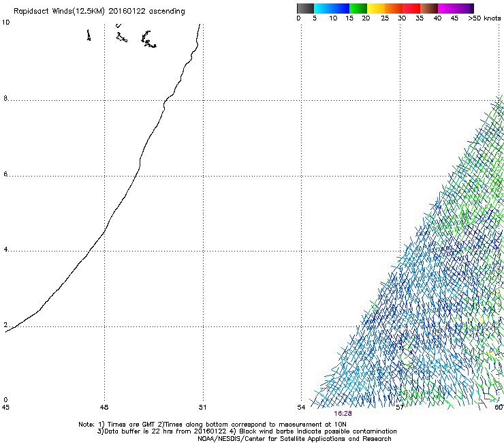This screenshot has width=504, height=443.
Task: Click the longitude axis label '48'
Action: tap(104, 408)
